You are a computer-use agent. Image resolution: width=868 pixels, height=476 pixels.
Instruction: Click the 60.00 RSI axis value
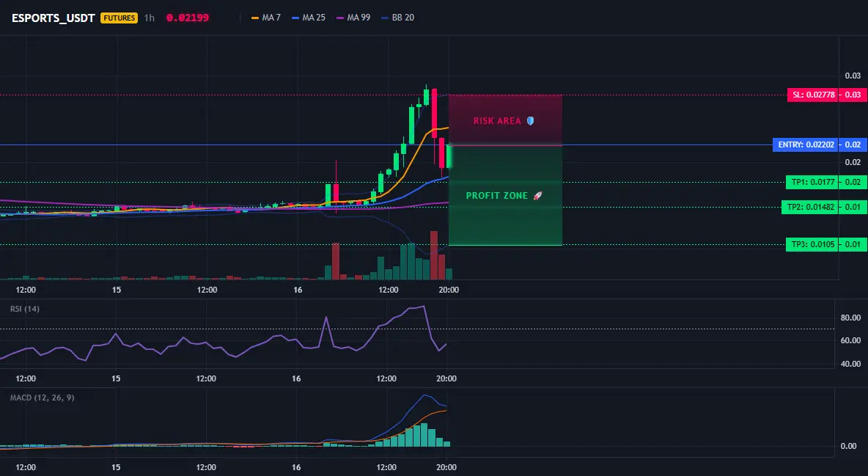850,340
